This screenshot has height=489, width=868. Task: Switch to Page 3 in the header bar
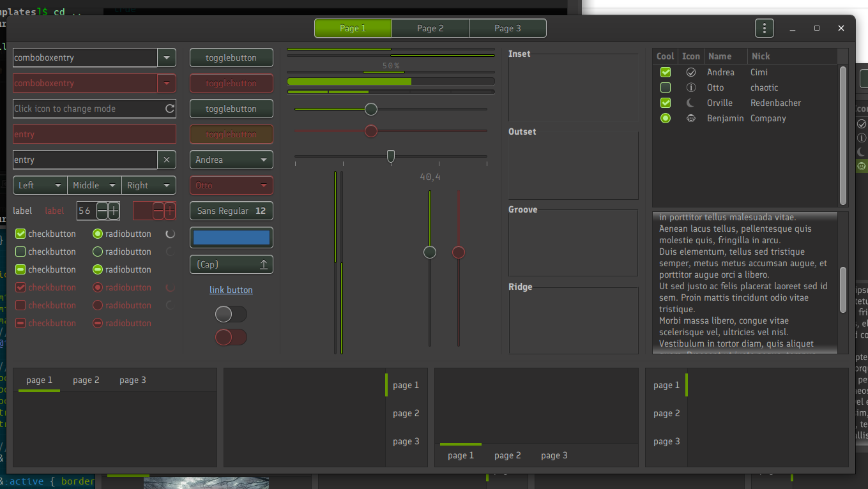pos(507,28)
